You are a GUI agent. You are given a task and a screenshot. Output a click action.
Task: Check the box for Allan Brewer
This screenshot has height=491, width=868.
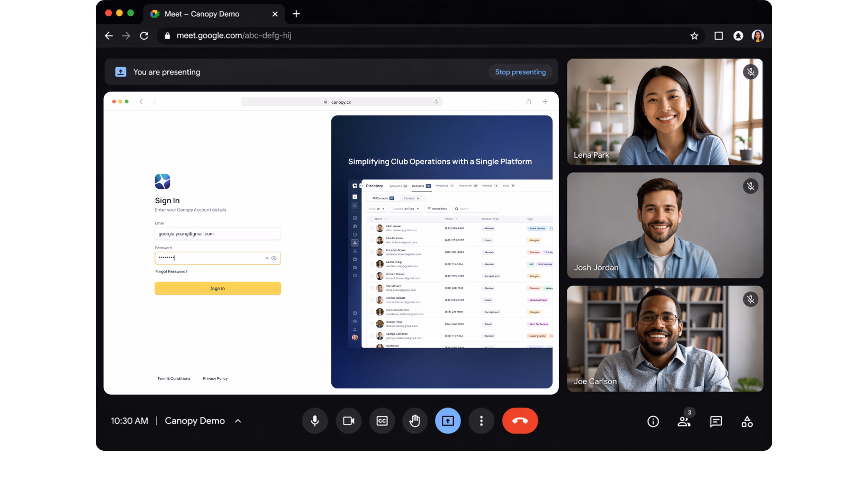372,228
